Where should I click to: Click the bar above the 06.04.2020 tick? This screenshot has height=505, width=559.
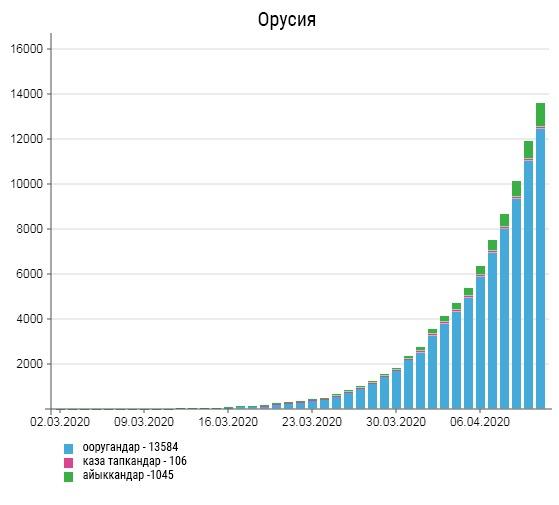point(480,337)
